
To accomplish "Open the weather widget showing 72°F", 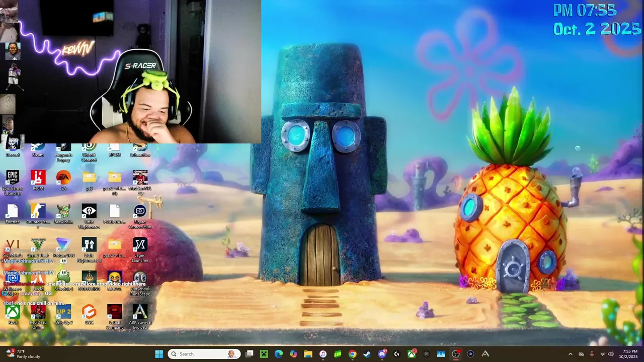I will click(x=23, y=354).
